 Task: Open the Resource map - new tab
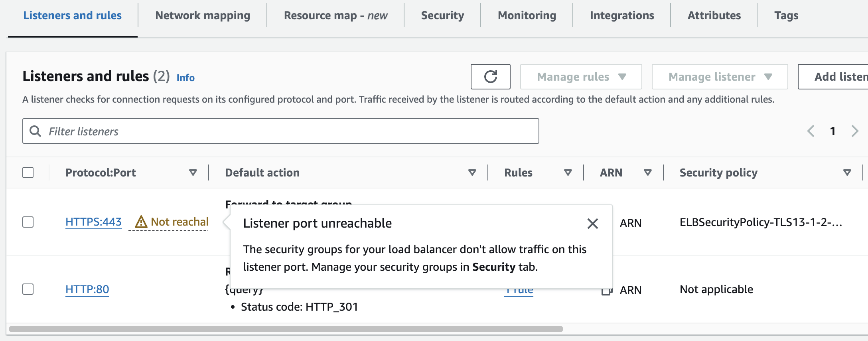[x=335, y=16]
